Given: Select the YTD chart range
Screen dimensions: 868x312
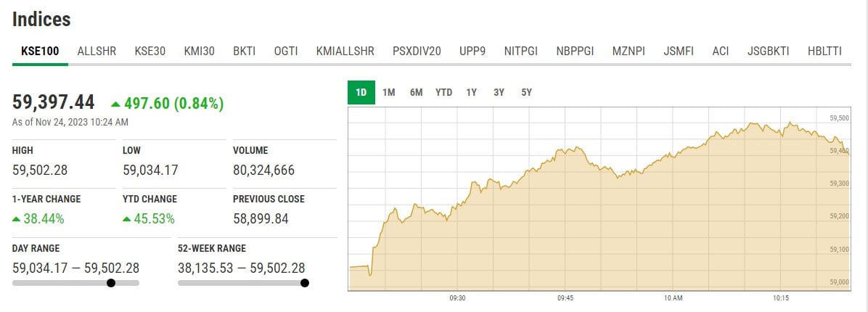Looking at the screenshot, I should pos(443,93).
